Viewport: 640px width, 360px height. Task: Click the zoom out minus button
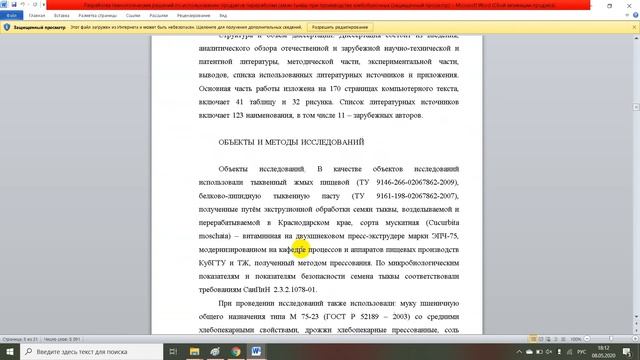click(587, 339)
